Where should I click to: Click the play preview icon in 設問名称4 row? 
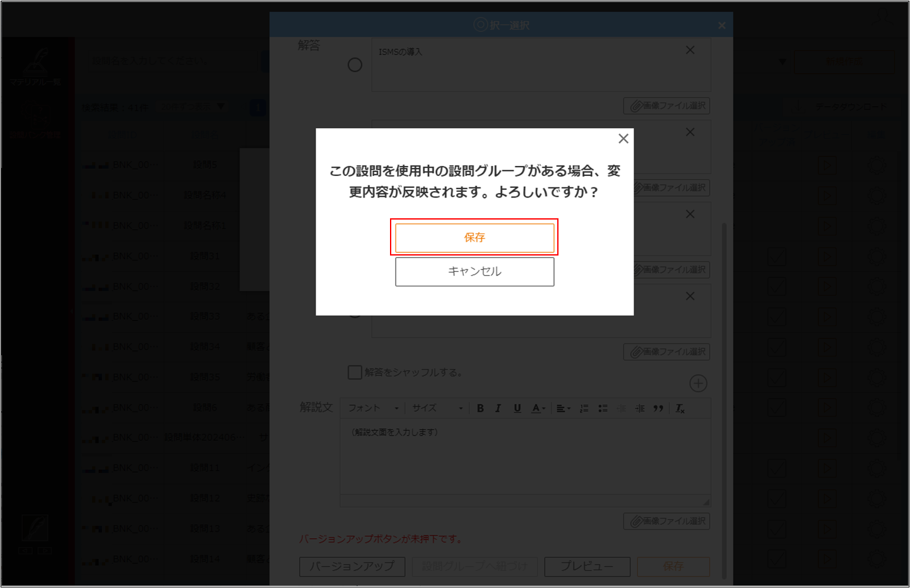[827, 196]
